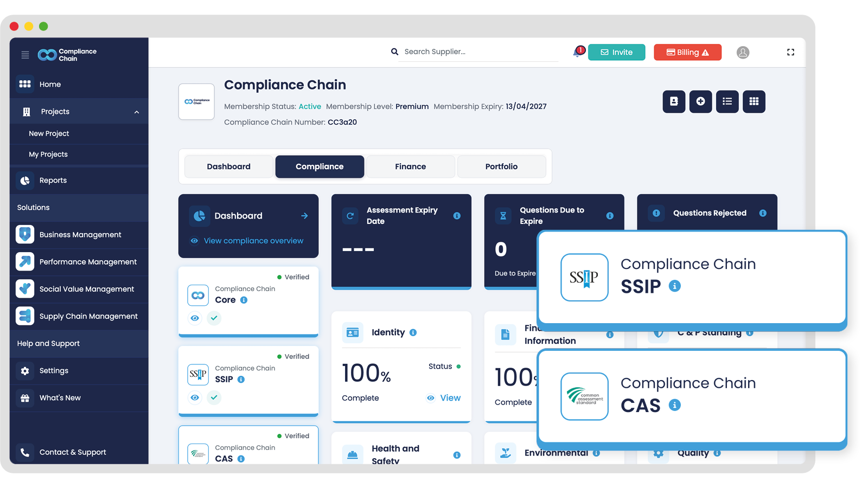The image size is (868, 488).
Task: Click Questions Rejected info icon
Action: pyautogui.click(x=763, y=213)
